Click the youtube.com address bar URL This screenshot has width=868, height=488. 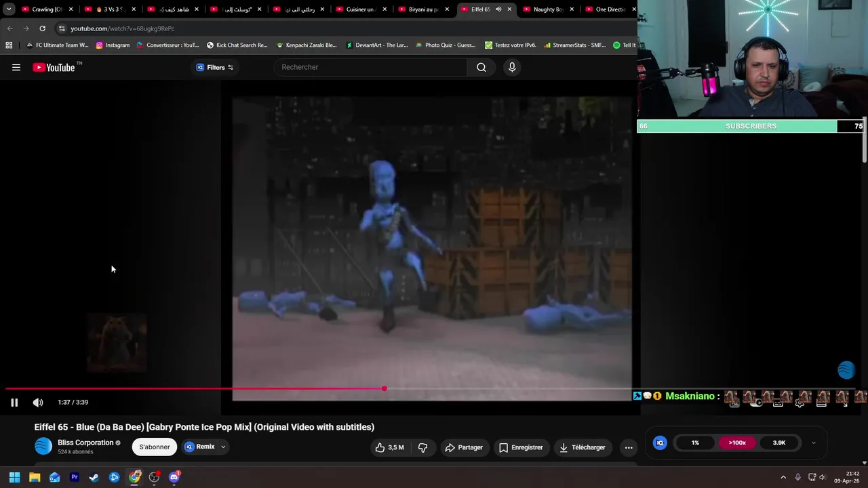point(122,28)
